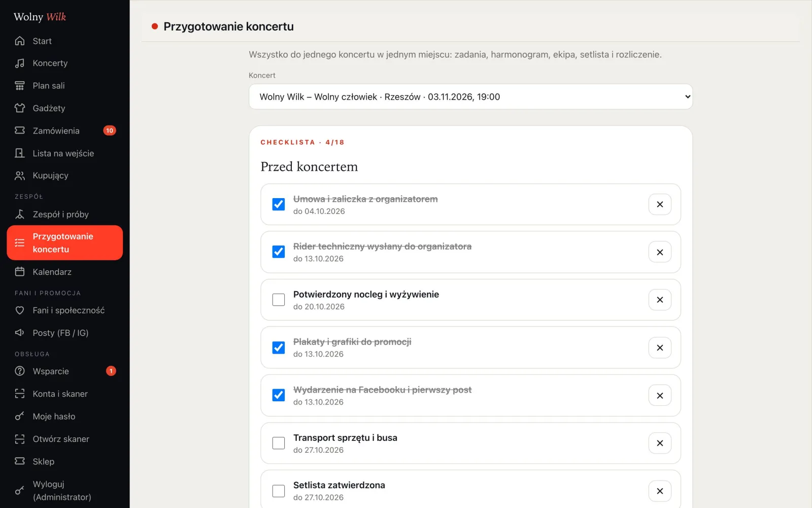Click the red 10 badge on Zamówienia
This screenshot has height=508, width=812.
[x=110, y=131]
